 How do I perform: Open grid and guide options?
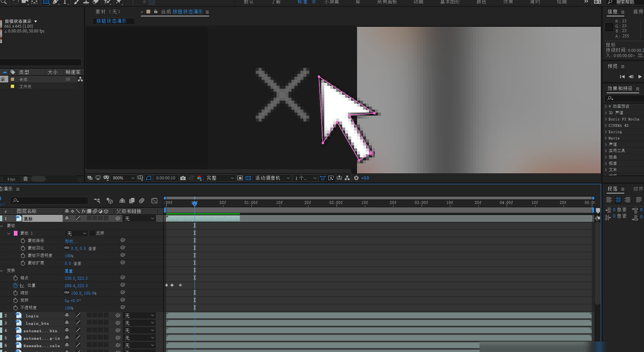[x=141, y=178]
